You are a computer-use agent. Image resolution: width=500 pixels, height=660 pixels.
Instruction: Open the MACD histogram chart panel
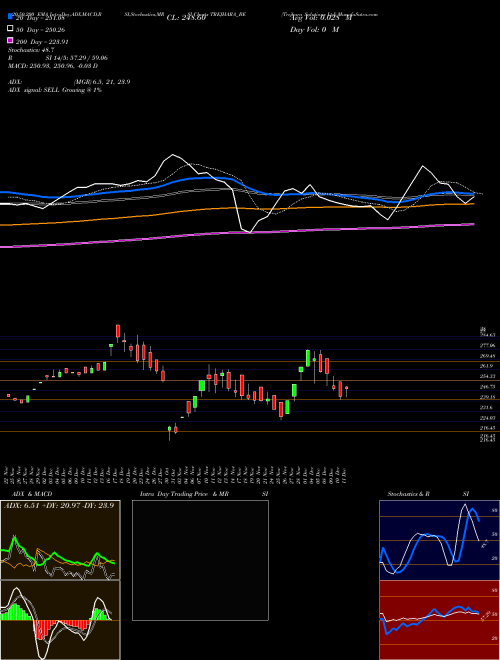[60, 620]
